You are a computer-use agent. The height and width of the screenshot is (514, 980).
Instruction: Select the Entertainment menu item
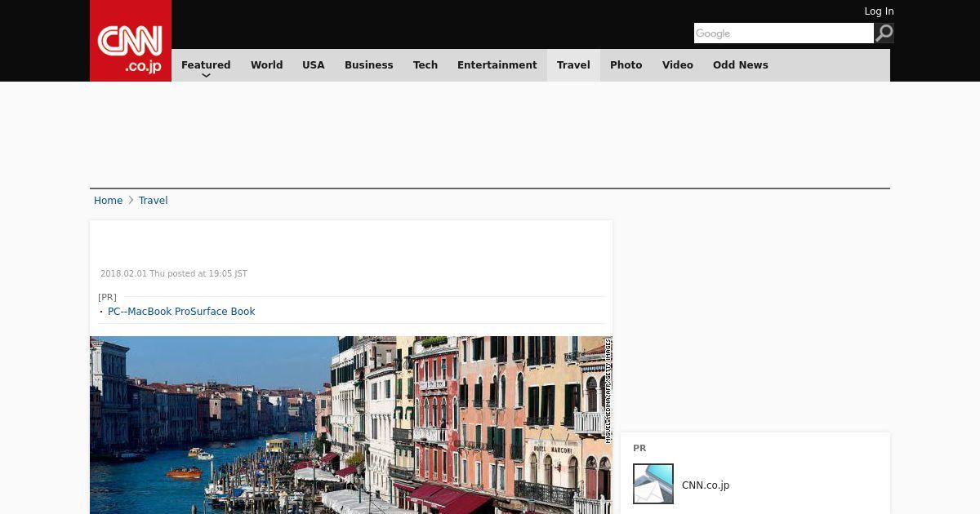[x=497, y=65]
